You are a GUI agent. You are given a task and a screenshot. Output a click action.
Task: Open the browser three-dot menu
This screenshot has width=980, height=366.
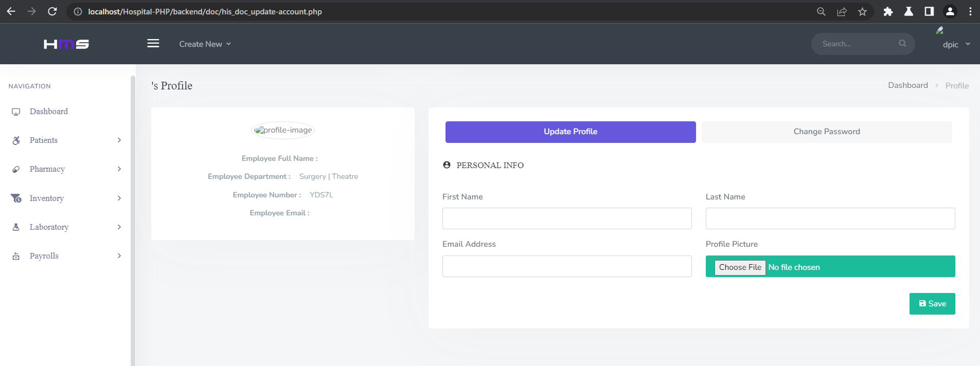click(x=970, y=11)
